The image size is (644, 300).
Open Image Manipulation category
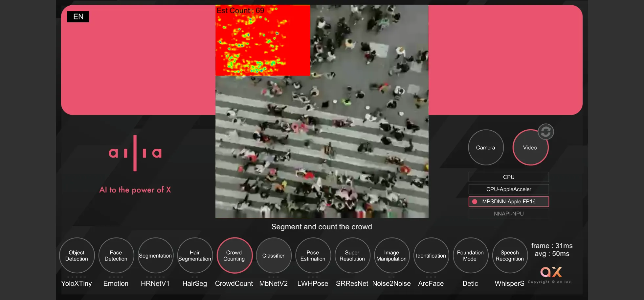coord(391,256)
